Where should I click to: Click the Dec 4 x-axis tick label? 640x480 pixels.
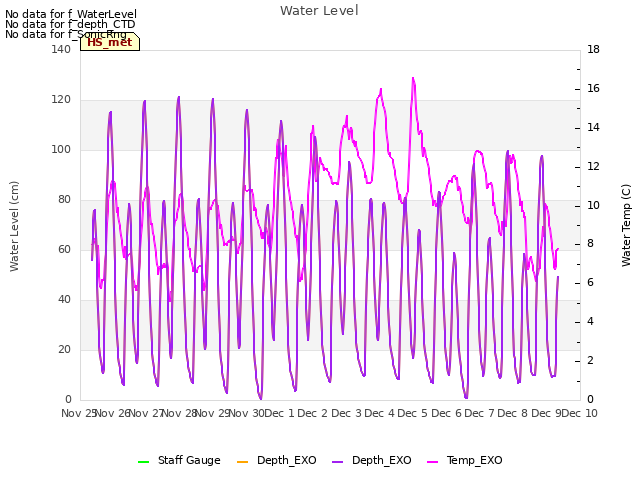tap(379, 413)
